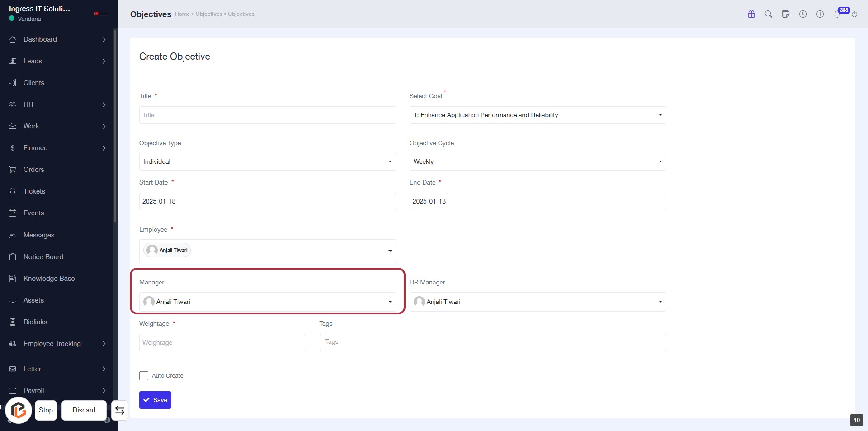868x431 pixels.
Task: Click into the Title input field
Action: point(267,115)
